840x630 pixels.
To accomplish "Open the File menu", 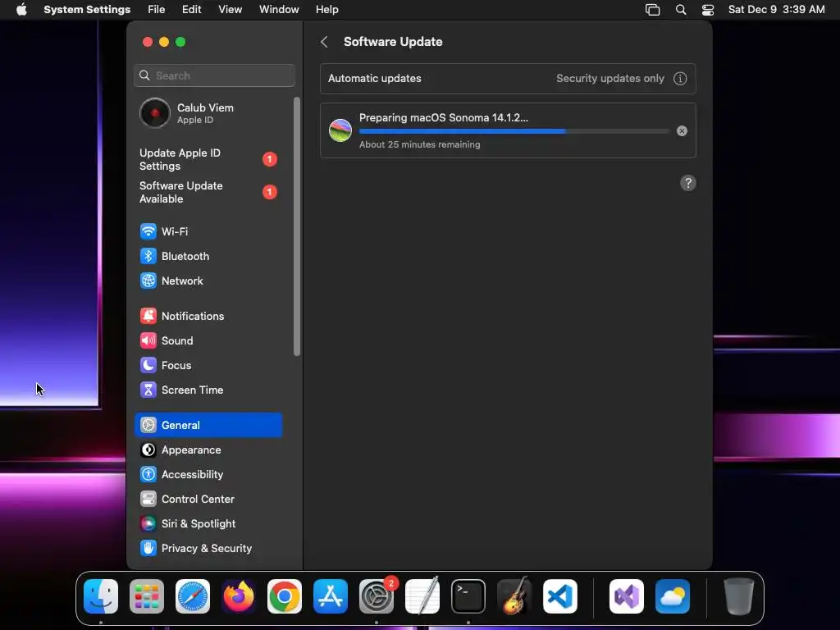I will point(157,10).
